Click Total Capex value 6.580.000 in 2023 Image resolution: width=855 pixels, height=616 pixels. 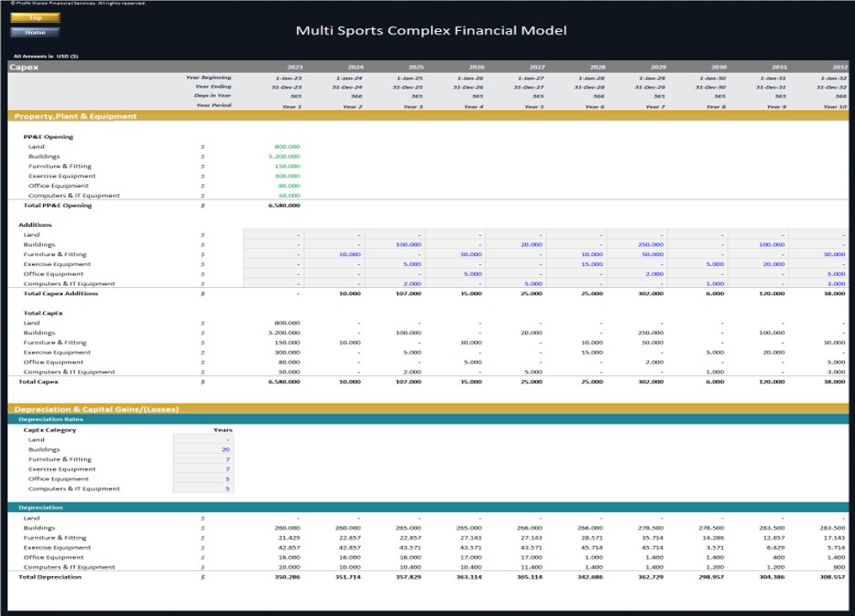click(284, 382)
